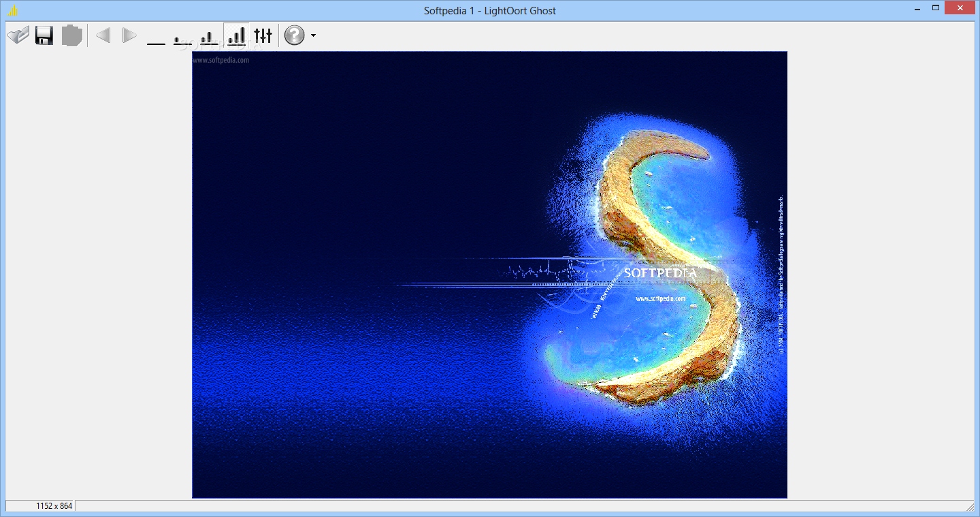Close the LightOort Ghost window

pos(961,8)
